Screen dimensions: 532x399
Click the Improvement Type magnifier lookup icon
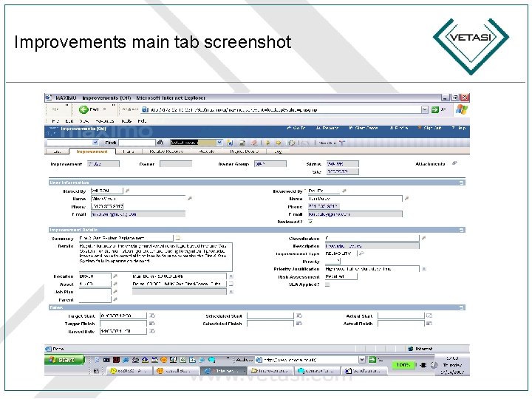click(361, 253)
